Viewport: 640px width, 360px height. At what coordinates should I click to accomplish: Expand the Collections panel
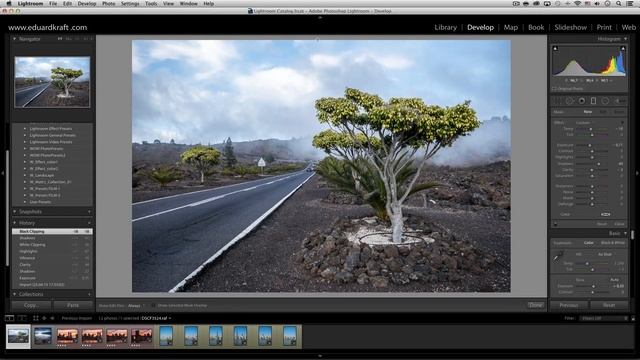[15, 294]
